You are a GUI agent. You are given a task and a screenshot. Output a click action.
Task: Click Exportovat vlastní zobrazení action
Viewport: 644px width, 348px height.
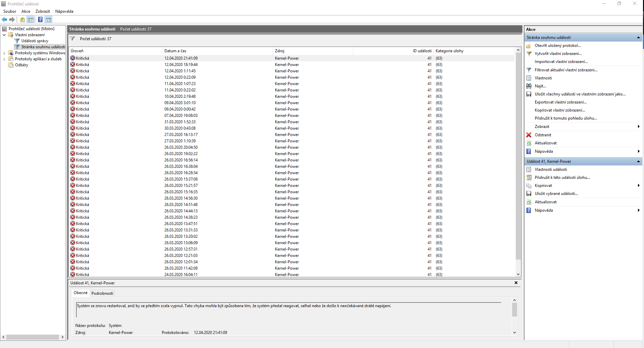tap(561, 102)
